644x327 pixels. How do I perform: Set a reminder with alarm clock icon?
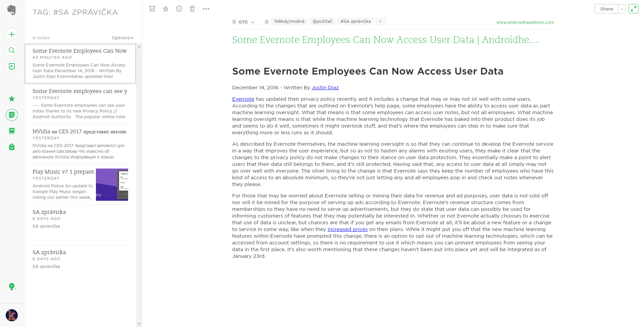pos(152,9)
